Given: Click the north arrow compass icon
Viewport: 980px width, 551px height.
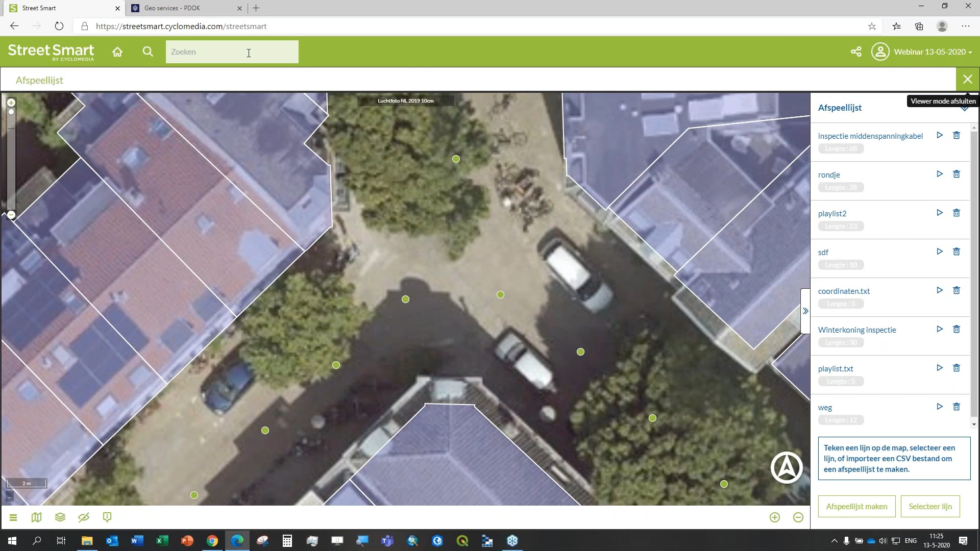Looking at the screenshot, I should point(787,467).
